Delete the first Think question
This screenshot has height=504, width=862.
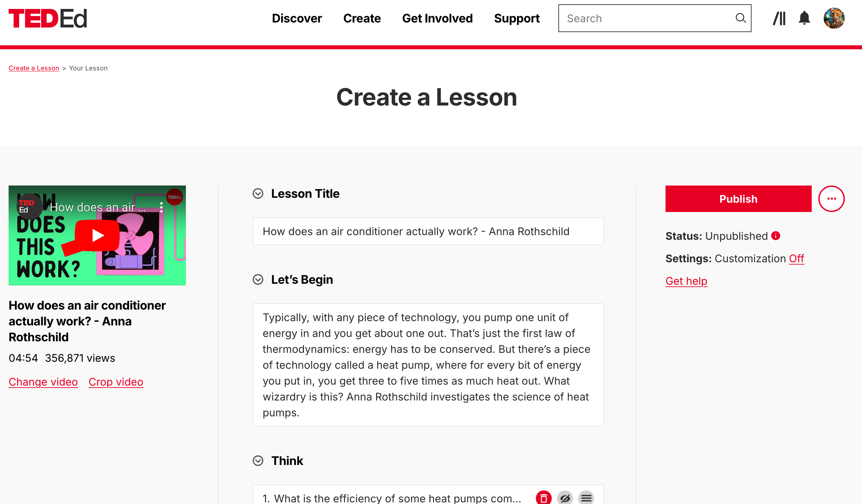pos(543,498)
